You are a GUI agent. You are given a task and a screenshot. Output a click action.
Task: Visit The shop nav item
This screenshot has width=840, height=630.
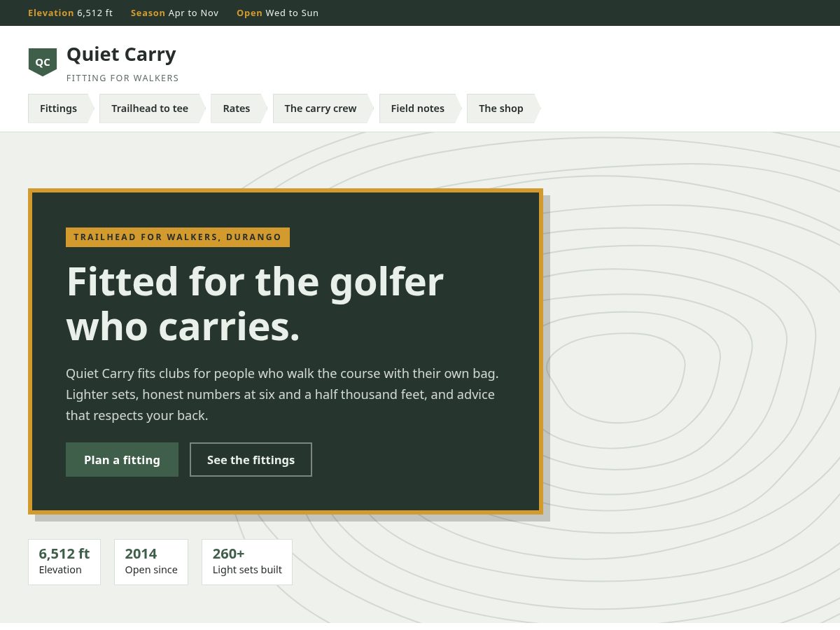tap(503, 108)
